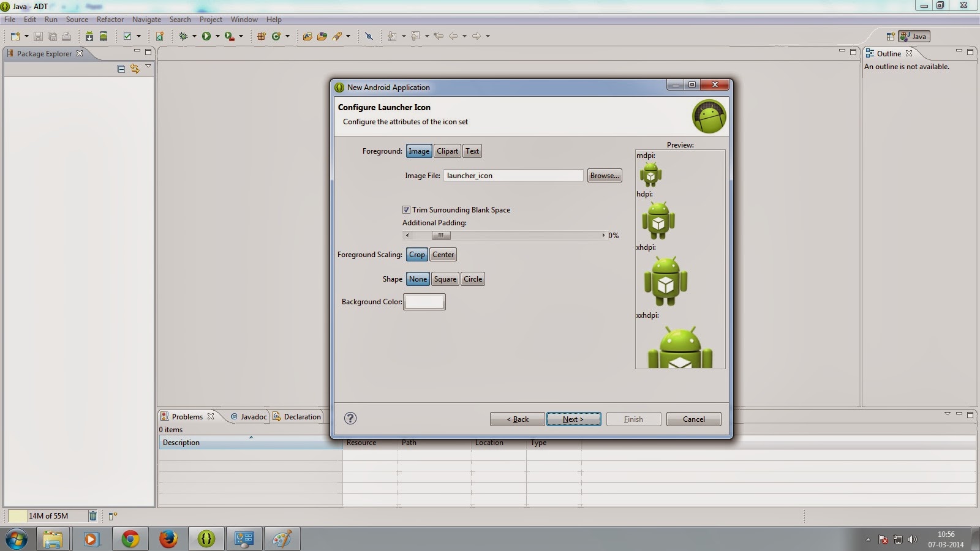Open the Run dropdown arrow
This screenshot has width=980, height=551.
[x=217, y=36]
